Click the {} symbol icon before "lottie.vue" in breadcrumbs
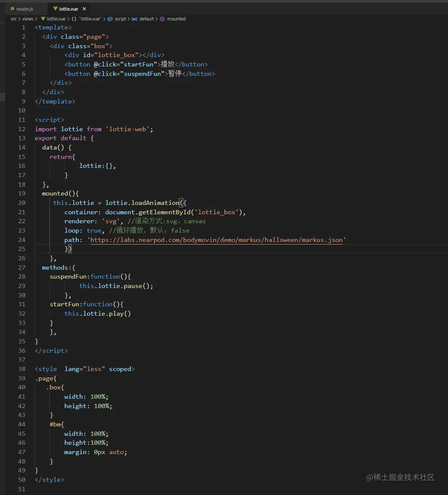The width and height of the screenshot is (448, 495). tap(73, 19)
